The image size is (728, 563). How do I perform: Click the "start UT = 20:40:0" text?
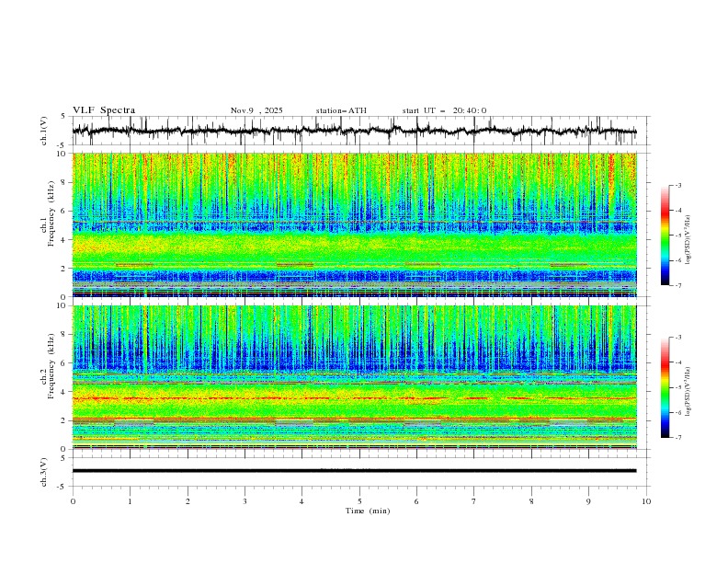point(444,110)
